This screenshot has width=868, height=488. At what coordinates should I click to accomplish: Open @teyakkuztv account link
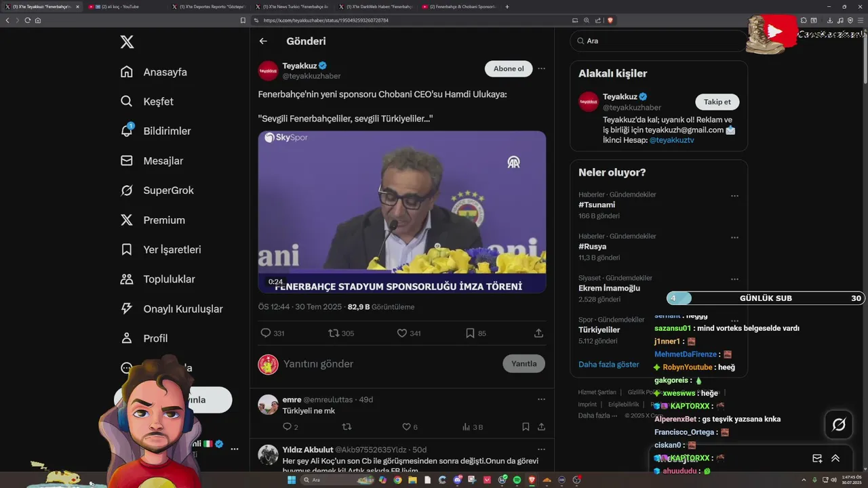tap(671, 140)
